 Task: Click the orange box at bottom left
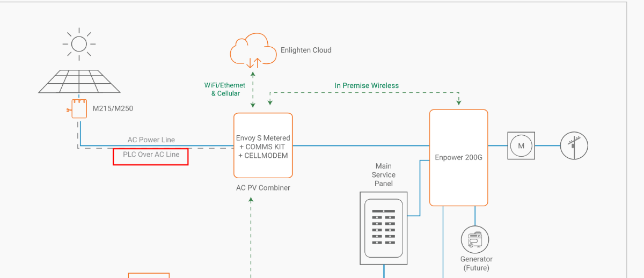[149, 275]
